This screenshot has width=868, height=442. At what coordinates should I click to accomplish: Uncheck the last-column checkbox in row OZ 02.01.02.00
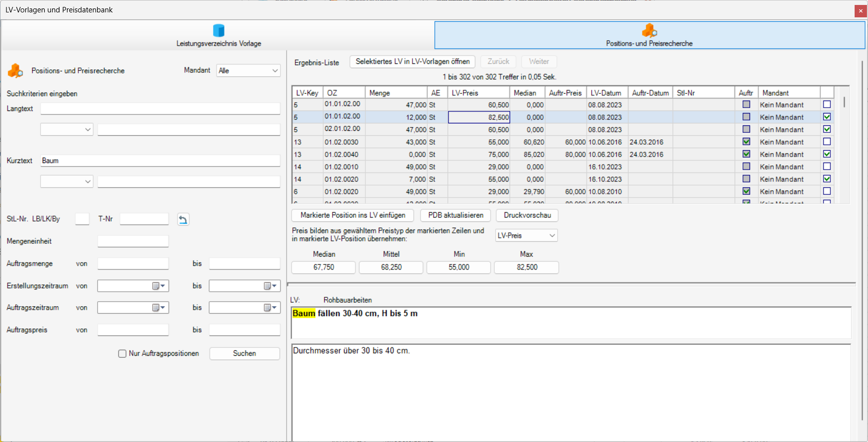click(x=827, y=129)
